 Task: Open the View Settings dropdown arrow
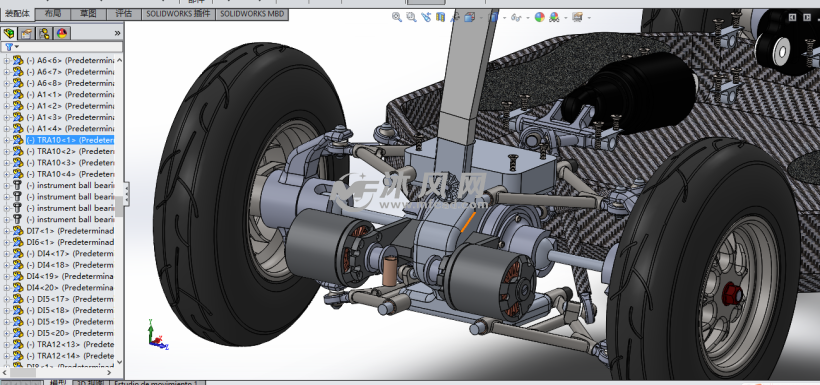589,18
